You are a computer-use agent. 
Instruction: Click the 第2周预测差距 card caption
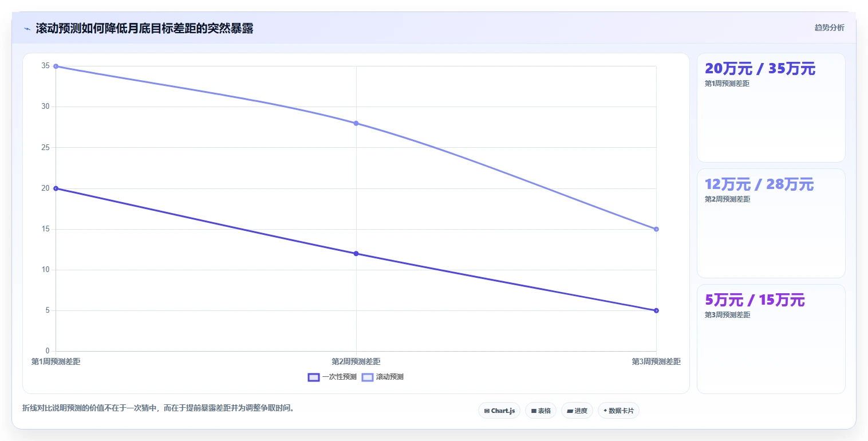(727, 199)
